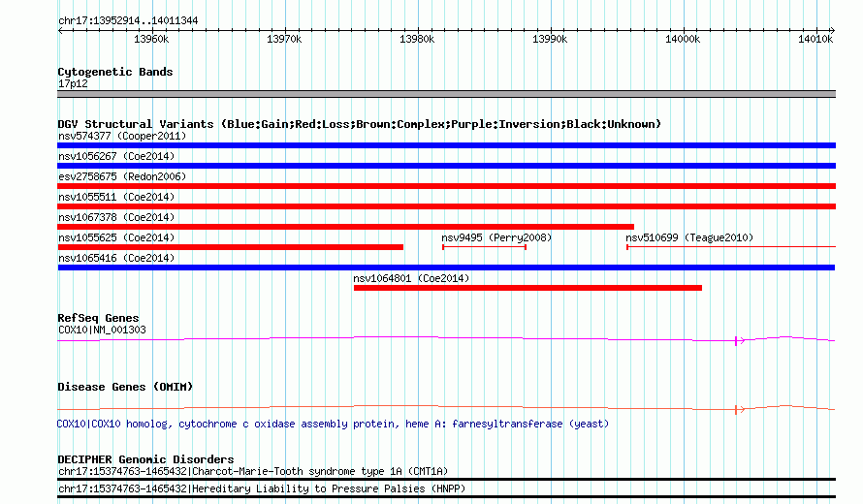Select the black bar under the HNPP entry

(x=446, y=497)
